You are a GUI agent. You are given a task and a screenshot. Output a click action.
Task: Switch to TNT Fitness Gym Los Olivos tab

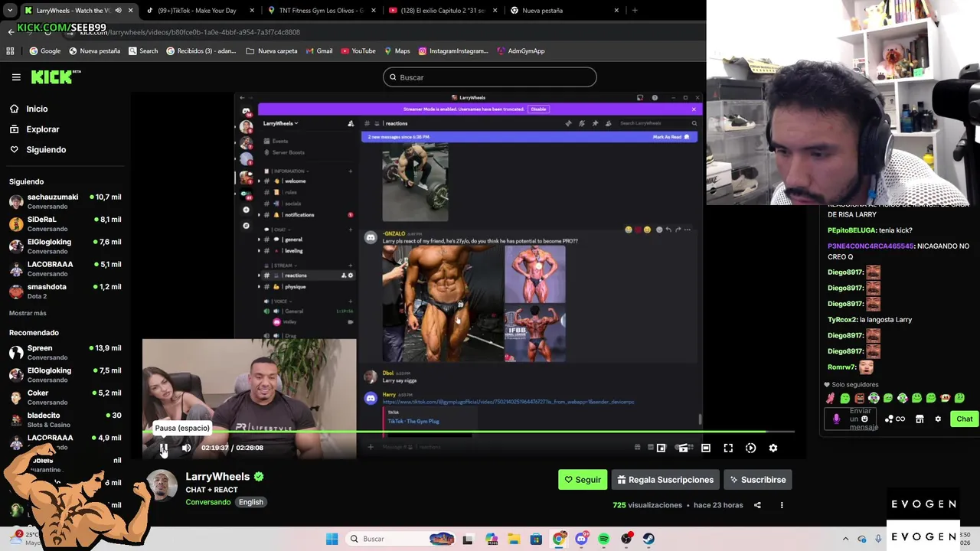[x=321, y=11]
